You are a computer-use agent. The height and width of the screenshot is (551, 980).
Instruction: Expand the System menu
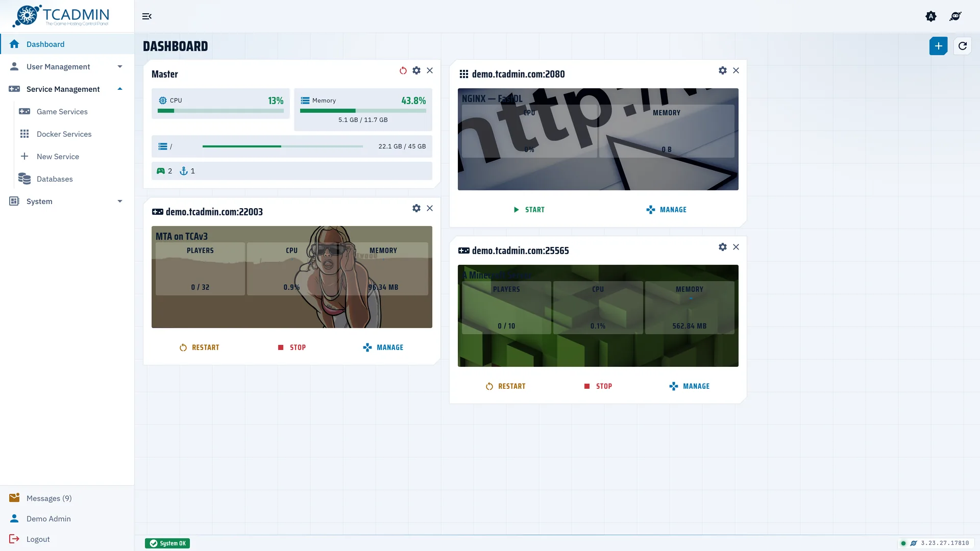click(x=67, y=201)
